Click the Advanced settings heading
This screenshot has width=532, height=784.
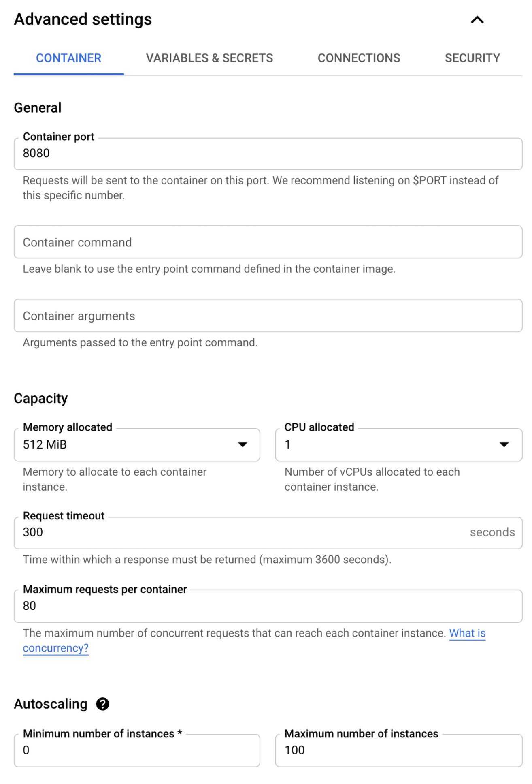point(83,19)
